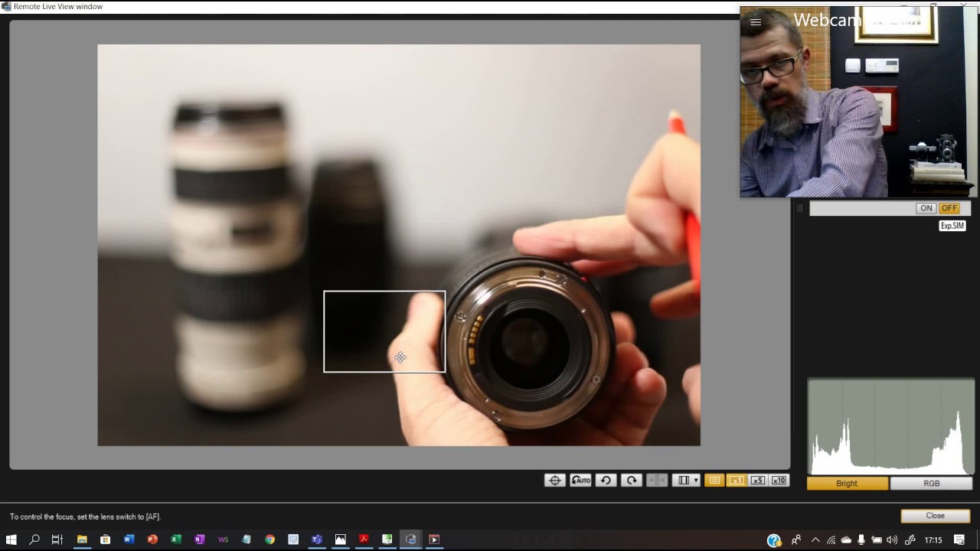Open the clock showing 17:15
The image size is (980, 551).
933,540
